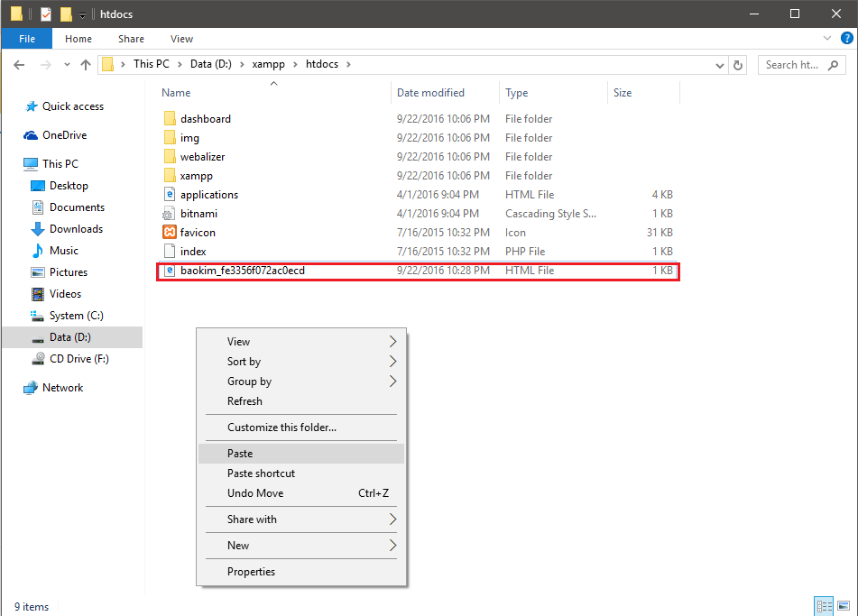Viewport: 858px width, 616px height.
Task: Open the View ribbon tab
Action: [x=181, y=39]
